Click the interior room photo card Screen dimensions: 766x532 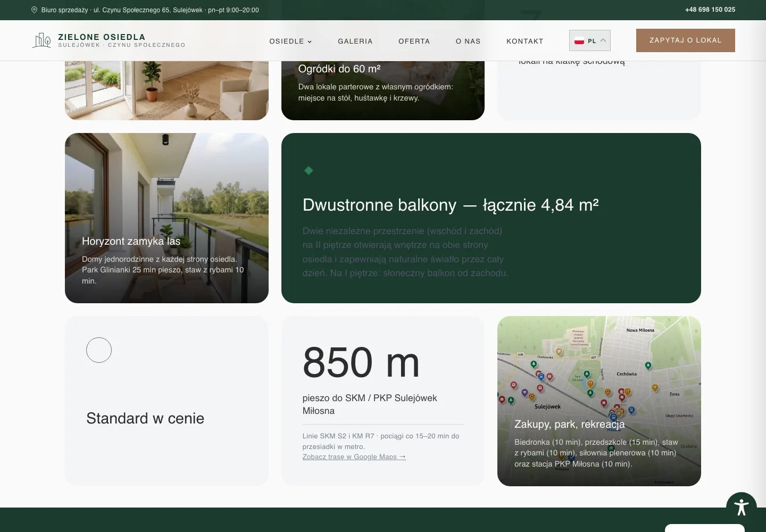166,90
